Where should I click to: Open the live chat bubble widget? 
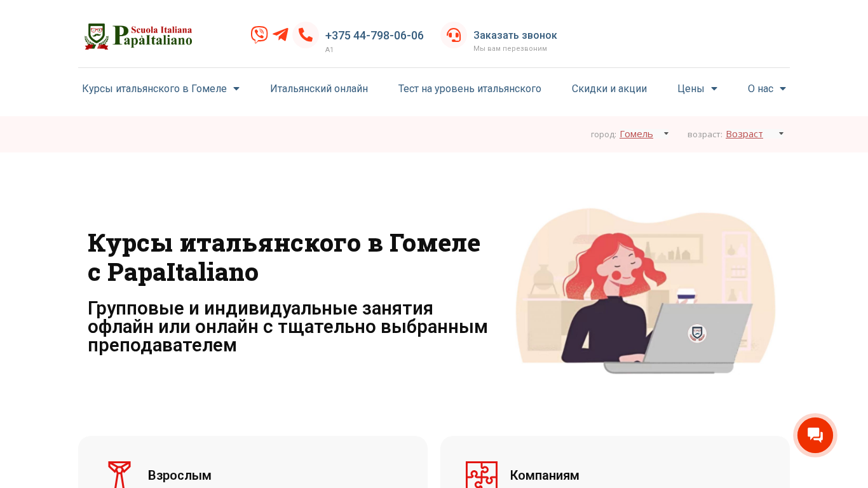click(x=815, y=435)
